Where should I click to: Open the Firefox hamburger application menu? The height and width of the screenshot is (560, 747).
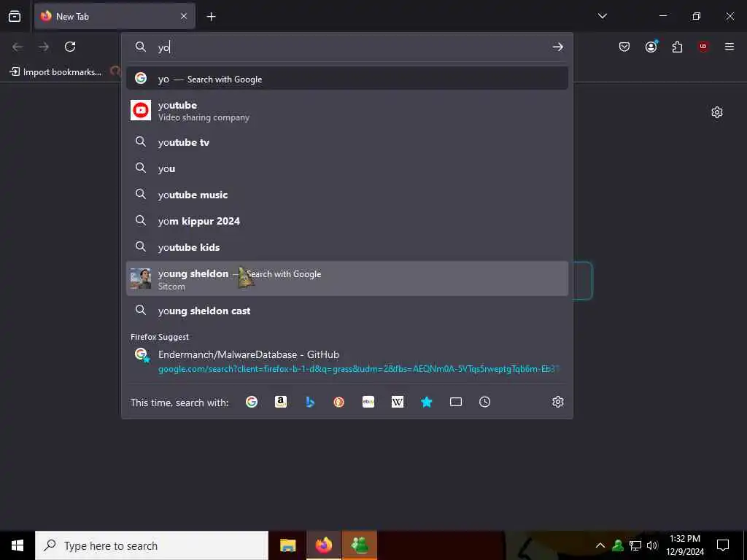[x=729, y=47]
